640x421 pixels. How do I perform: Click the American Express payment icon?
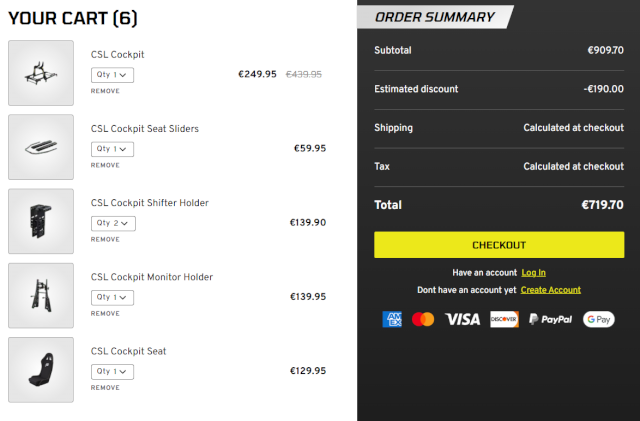[x=393, y=319]
